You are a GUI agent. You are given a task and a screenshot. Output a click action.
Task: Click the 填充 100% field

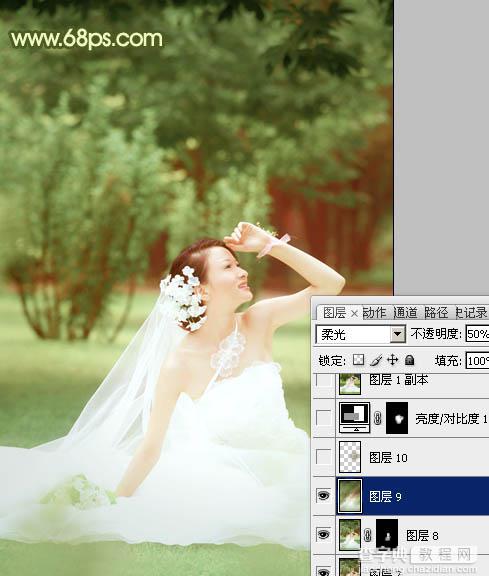[477, 361]
